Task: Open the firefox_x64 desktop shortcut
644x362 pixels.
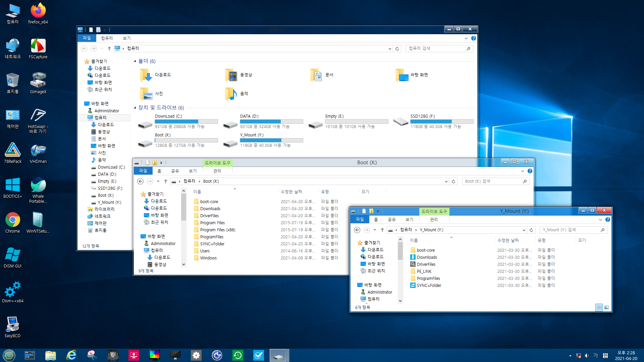Action: (x=38, y=13)
